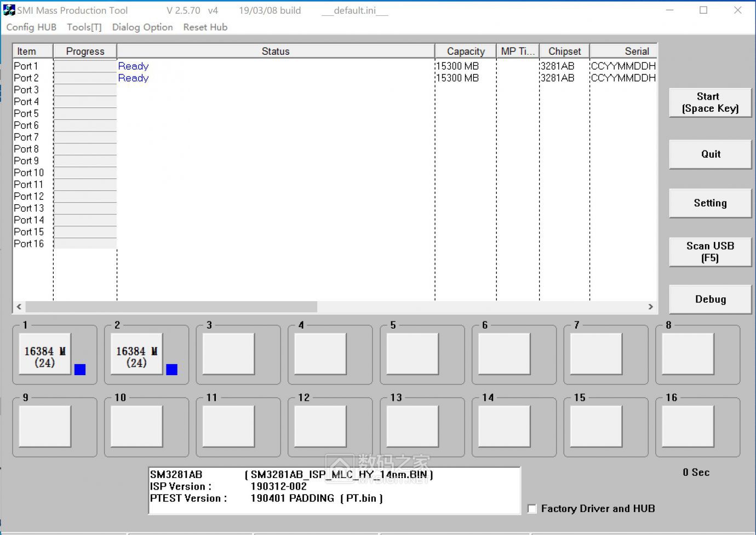The width and height of the screenshot is (756, 535).
Task: Minimize the SMI tool window
Action: 669,10
